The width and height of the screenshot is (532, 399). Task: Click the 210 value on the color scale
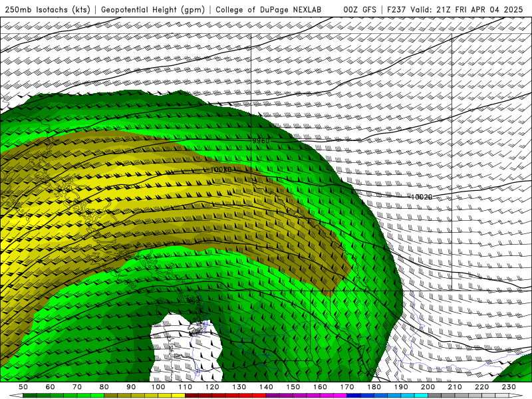455,387
